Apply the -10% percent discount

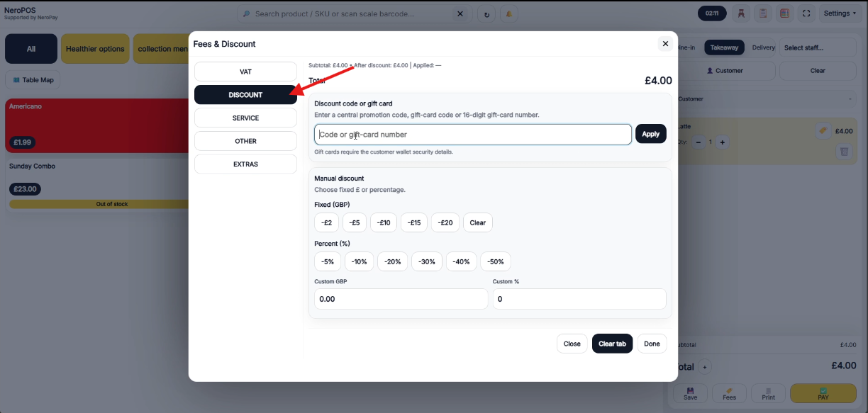(x=360, y=261)
